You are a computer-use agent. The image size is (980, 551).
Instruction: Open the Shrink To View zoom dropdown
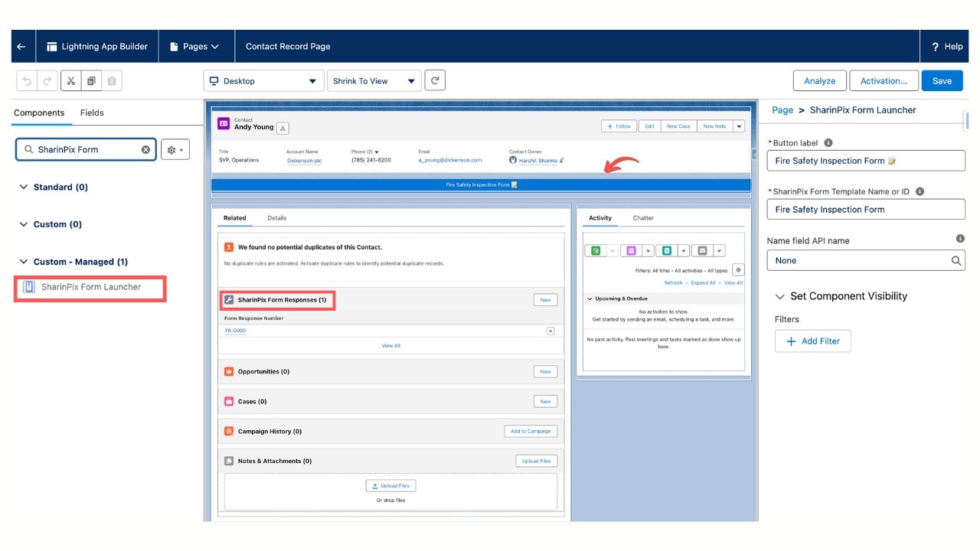click(x=374, y=81)
